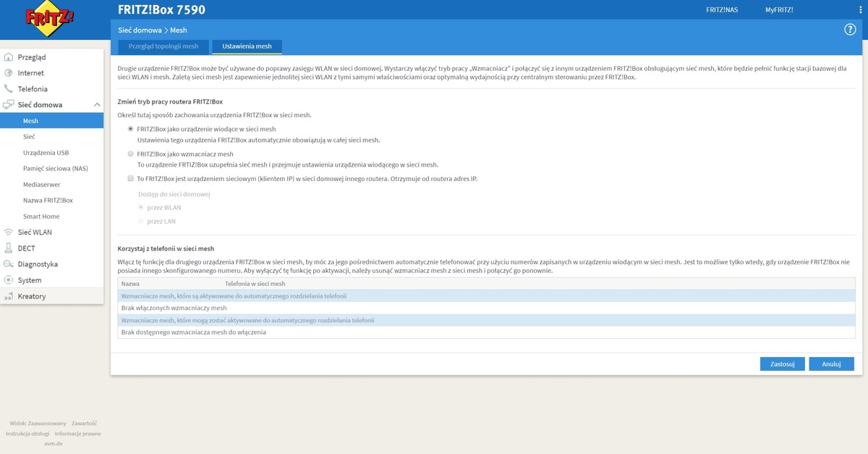This screenshot has height=454, width=868.
Task: Click the Nazwa table column header
Action: [130, 284]
